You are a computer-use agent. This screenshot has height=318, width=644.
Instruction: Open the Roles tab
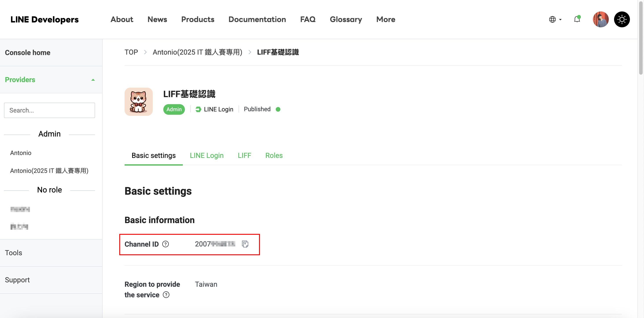coord(274,155)
